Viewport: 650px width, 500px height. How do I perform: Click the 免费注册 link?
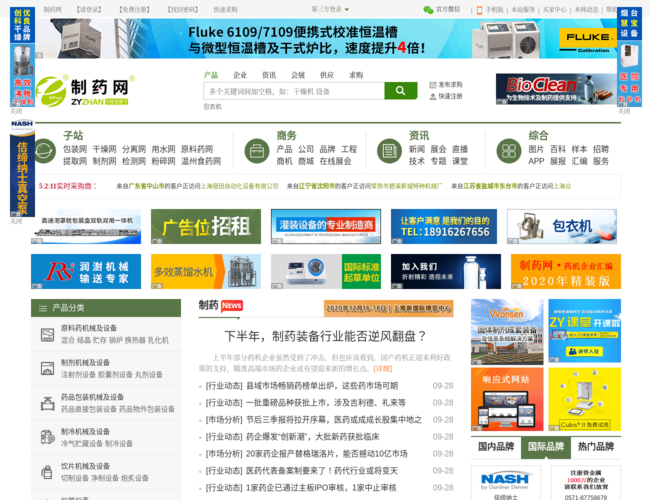tap(134, 10)
